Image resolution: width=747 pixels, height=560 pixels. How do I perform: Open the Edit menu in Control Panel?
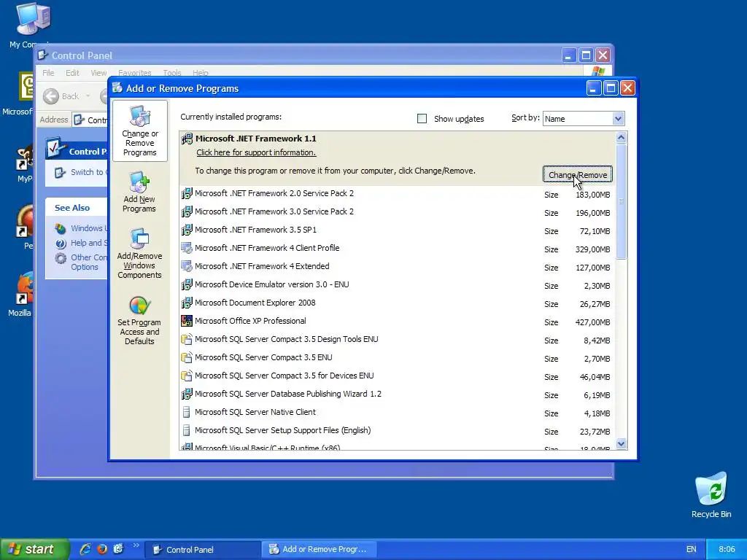coord(72,73)
